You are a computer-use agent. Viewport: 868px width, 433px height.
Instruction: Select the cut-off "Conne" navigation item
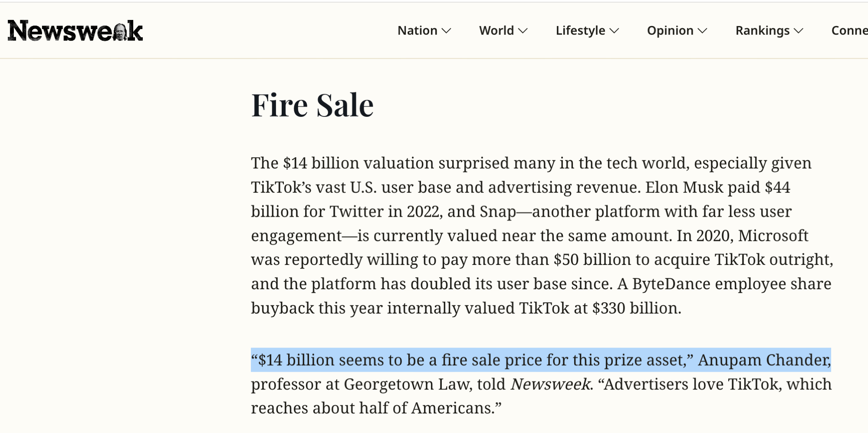coord(849,30)
